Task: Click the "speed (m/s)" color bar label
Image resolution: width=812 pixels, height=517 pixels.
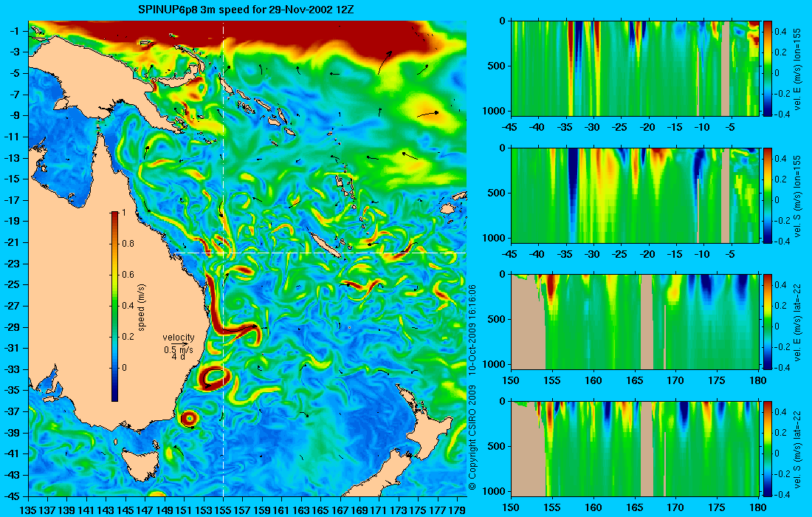Action: 142,307
